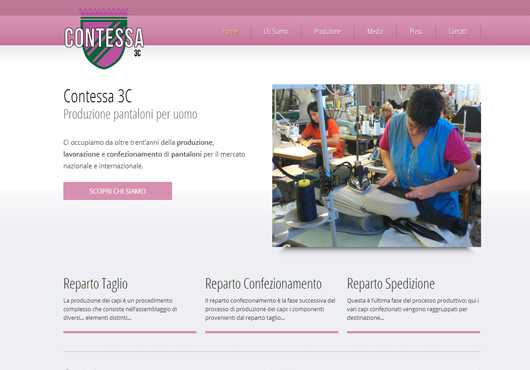This screenshot has height=370, width=530.
Task: Select the Media navigation link
Action: tap(375, 31)
